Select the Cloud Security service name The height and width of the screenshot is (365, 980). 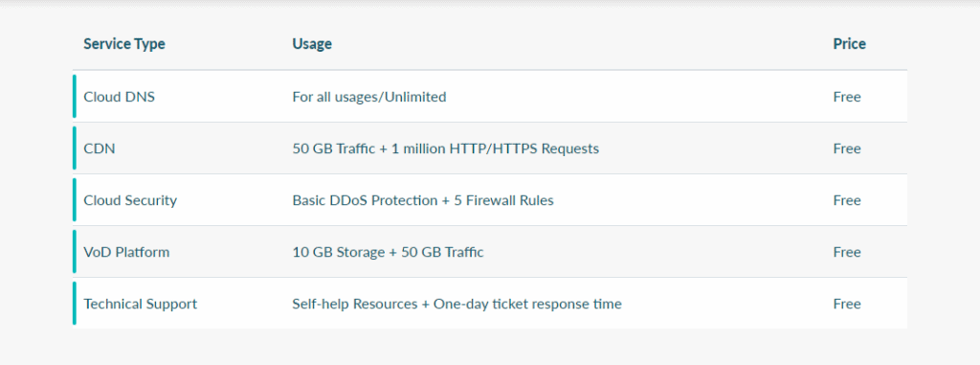[130, 200]
